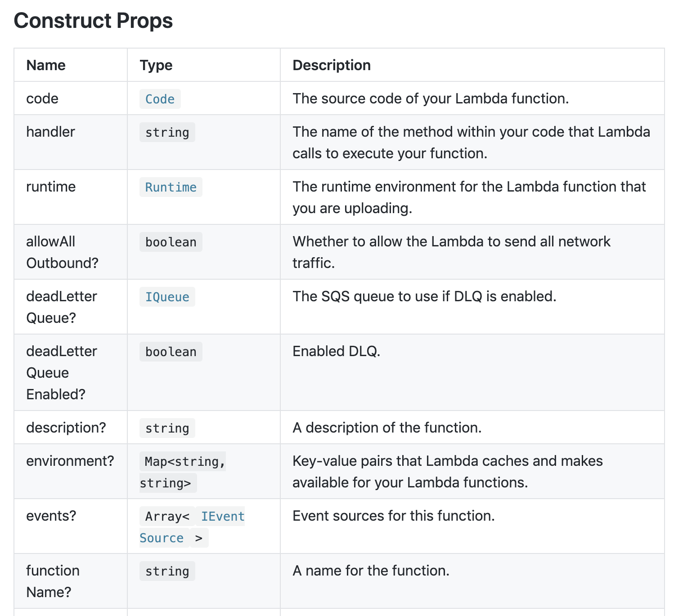Click the Description column header
This screenshot has width=674, height=616.
332,65
